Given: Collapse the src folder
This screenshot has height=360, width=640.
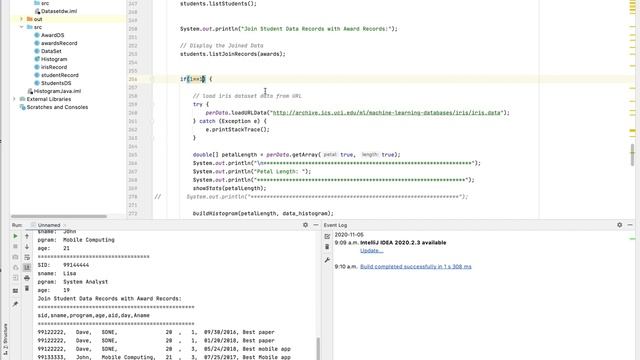Looking at the screenshot, I should [x=22, y=27].
